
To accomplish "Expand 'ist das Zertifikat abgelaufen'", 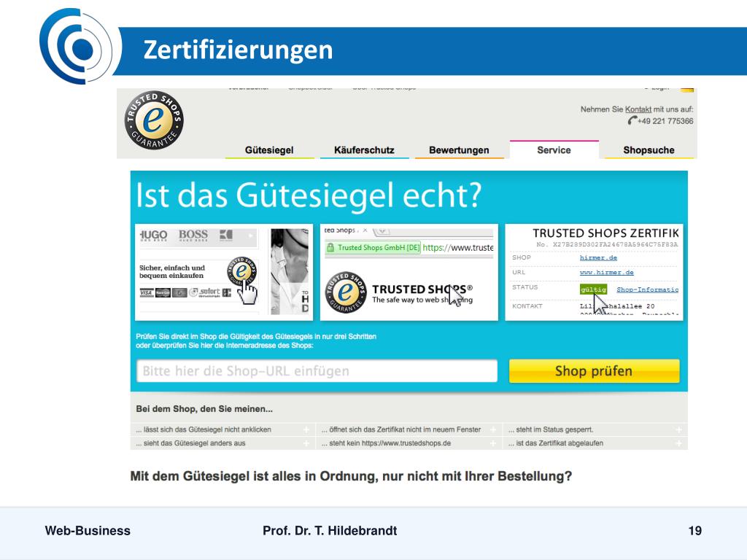I will click(595, 443).
